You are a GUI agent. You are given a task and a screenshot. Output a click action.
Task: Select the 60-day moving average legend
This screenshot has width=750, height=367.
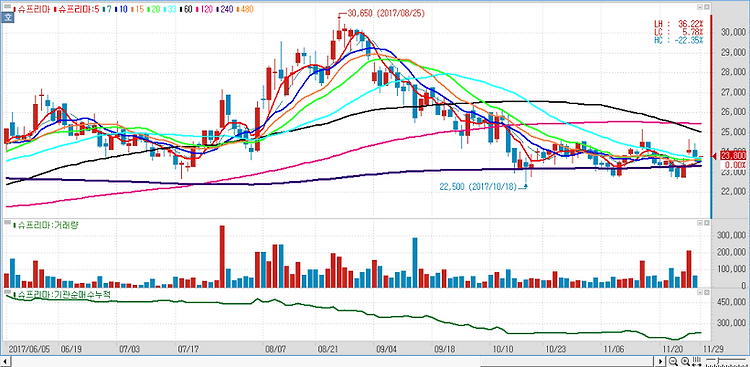click(x=187, y=9)
